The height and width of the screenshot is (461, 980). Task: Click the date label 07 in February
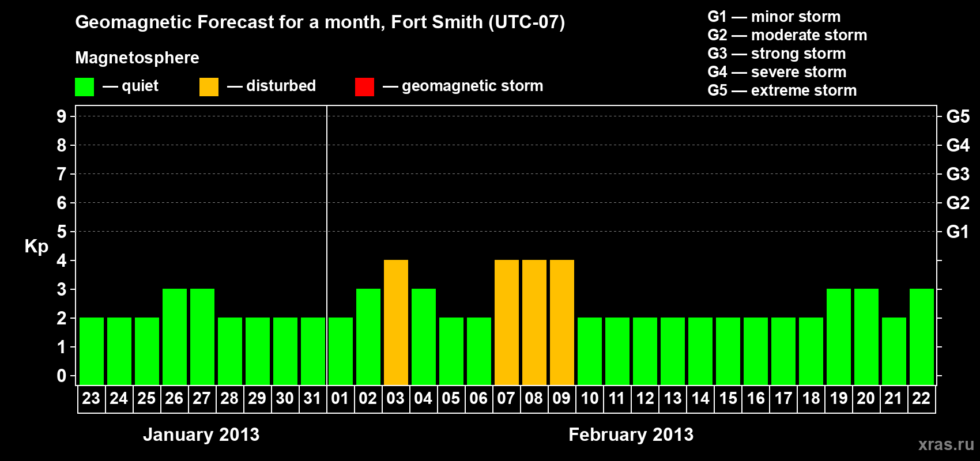click(x=506, y=398)
